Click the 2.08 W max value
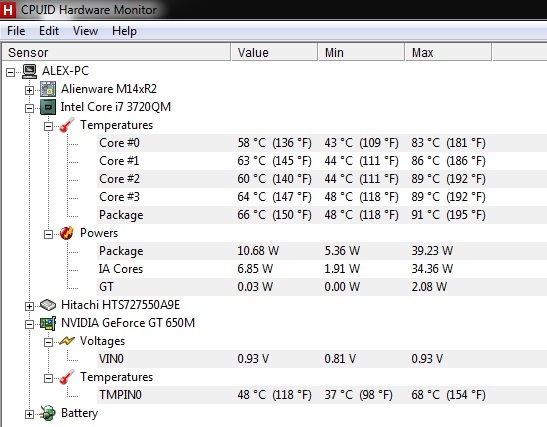The image size is (547, 427). (429, 287)
